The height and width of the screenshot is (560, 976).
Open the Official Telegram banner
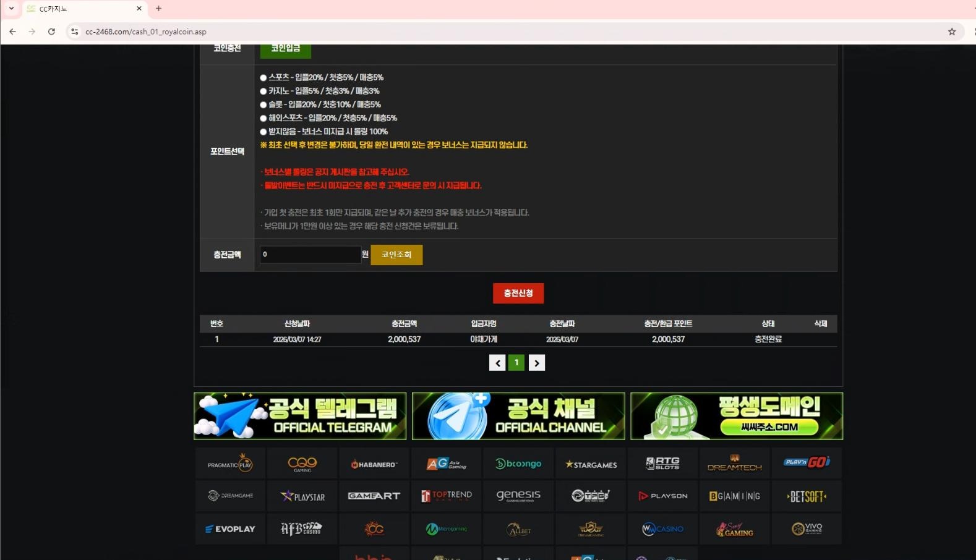pos(300,416)
